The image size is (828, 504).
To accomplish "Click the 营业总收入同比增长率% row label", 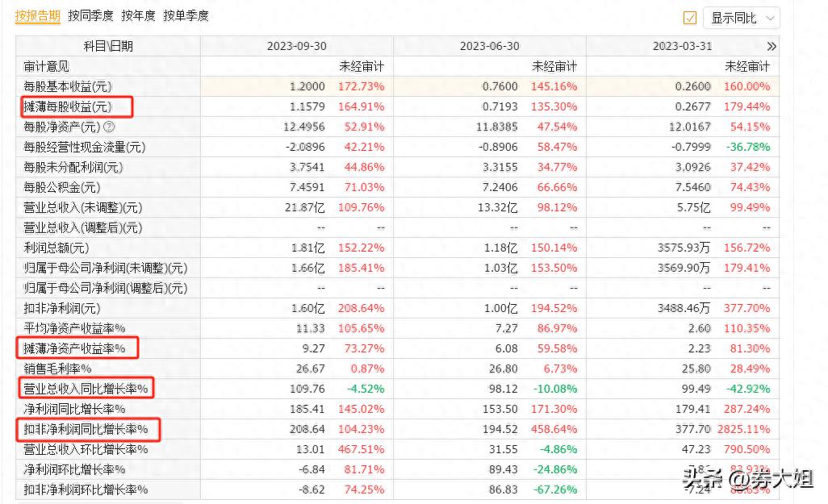I will click(x=86, y=389).
